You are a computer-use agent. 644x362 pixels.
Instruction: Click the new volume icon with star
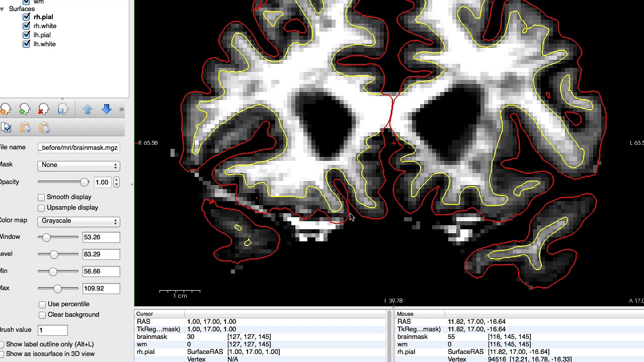(6, 110)
